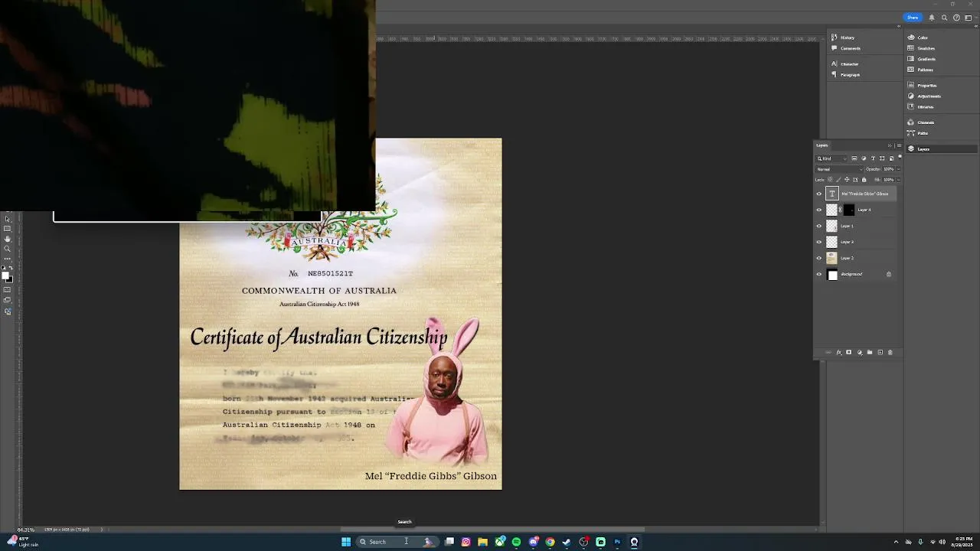
Task: Add a layer style via fx button
Action: click(x=839, y=352)
